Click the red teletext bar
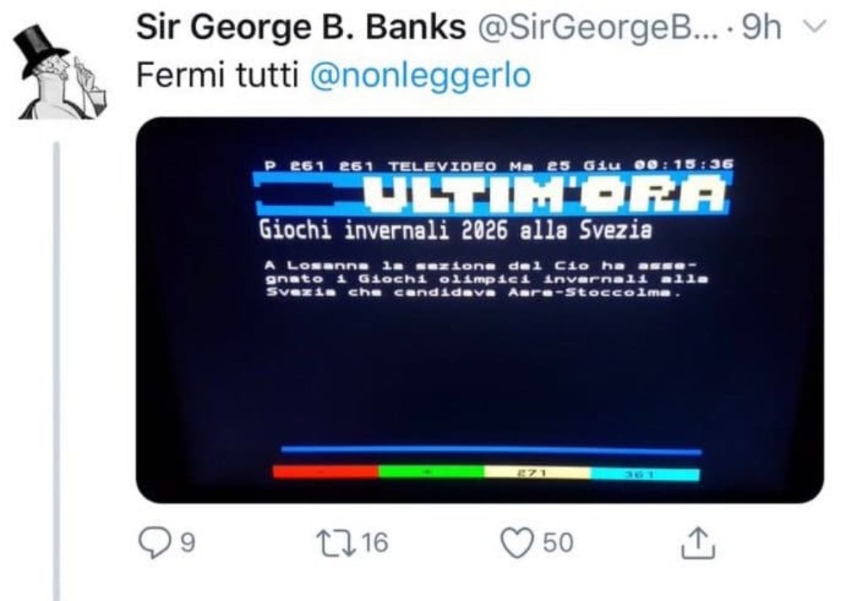Screen dimensions: 868x601 (325, 472)
